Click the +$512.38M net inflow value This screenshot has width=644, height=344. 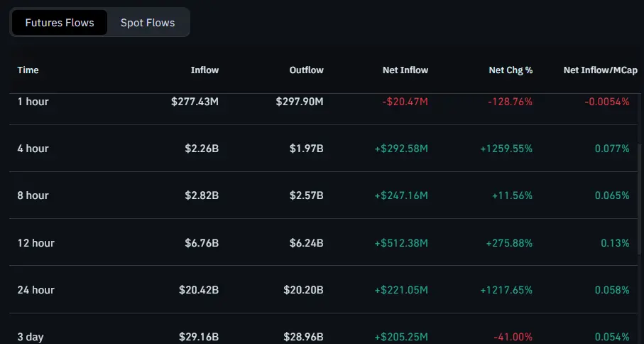pos(401,243)
